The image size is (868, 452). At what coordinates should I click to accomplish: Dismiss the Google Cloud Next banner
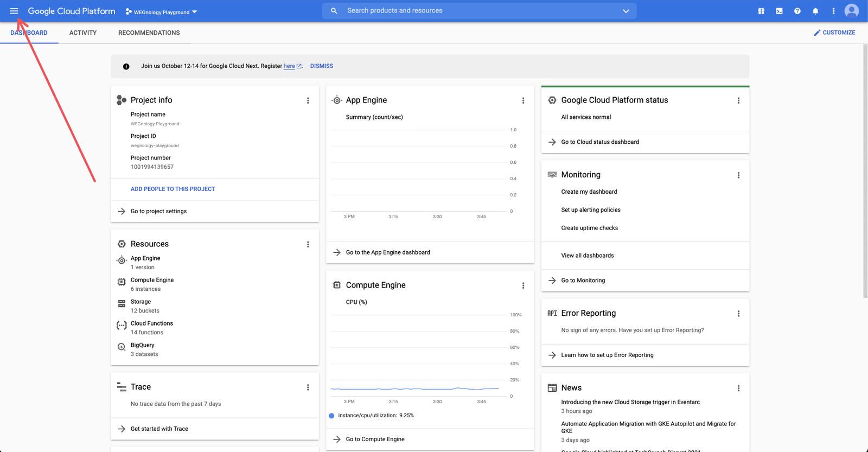322,66
